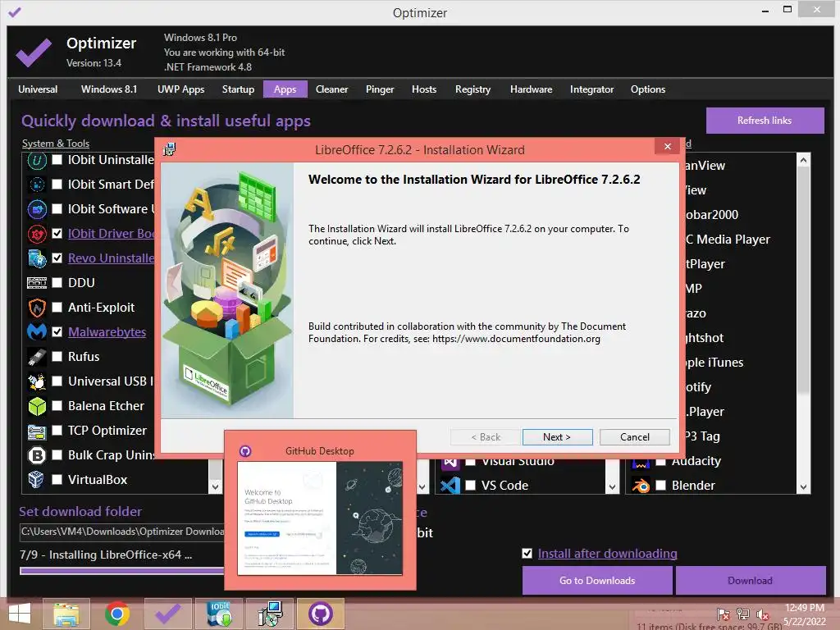The width and height of the screenshot is (840, 630).
Task: Click the IObit Uninstaller app icon
Action: 37,160
